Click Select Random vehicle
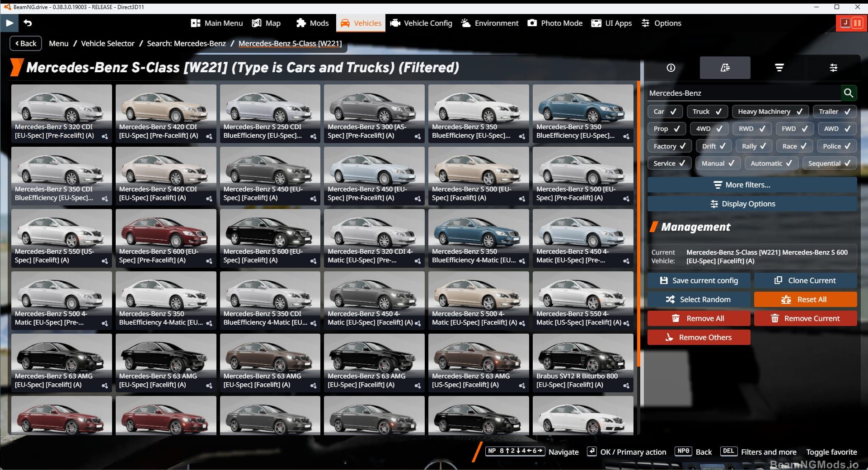The image size is (868, 470). tap(699, 299)
